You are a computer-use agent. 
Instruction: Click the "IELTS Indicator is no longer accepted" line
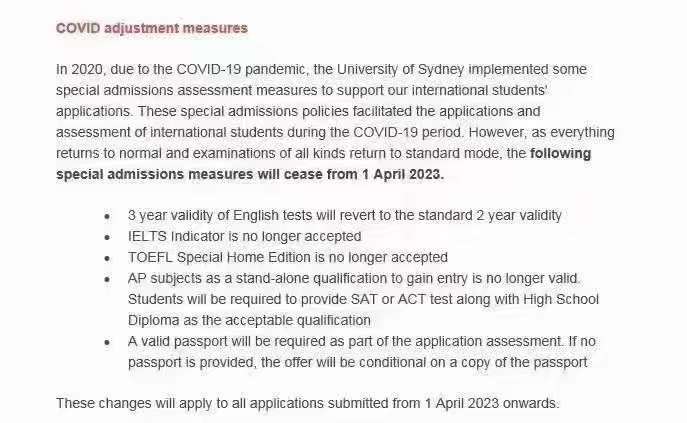[x=244, y=236]
